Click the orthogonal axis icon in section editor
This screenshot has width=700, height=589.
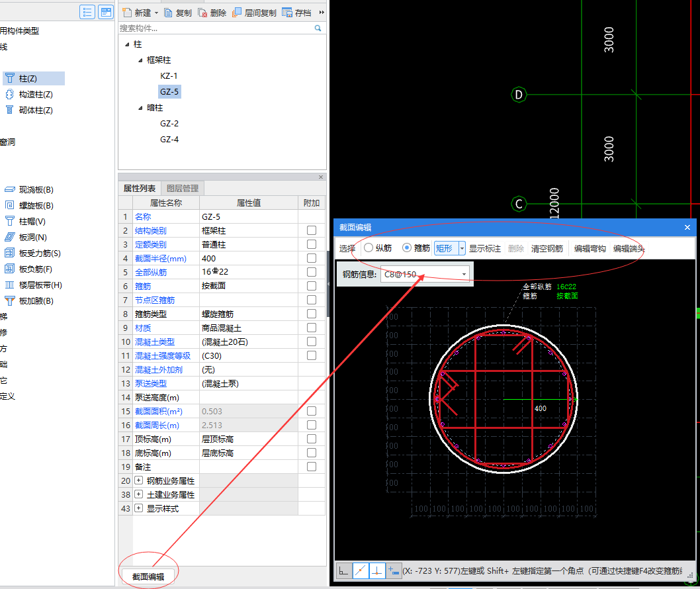tap(344, 570)
